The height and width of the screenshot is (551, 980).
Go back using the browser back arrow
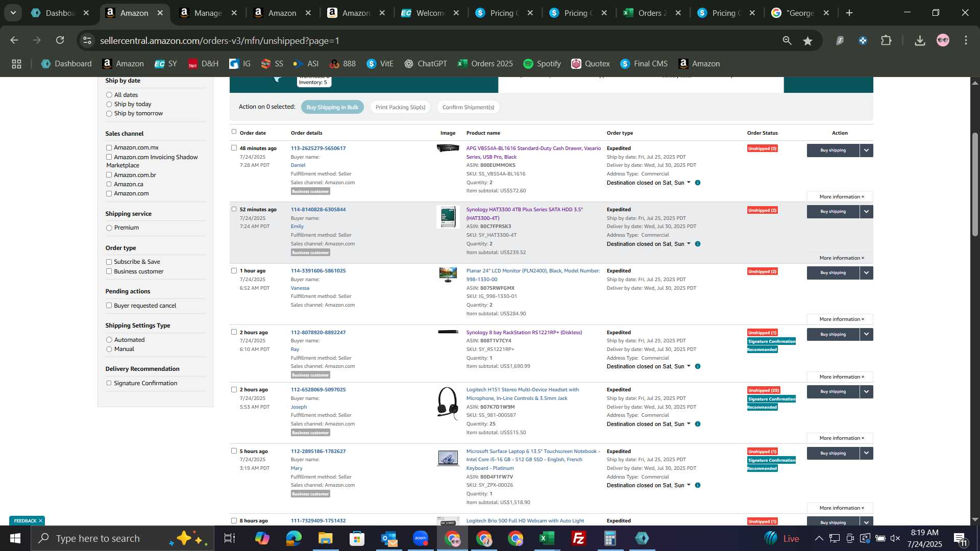[14, 40]
